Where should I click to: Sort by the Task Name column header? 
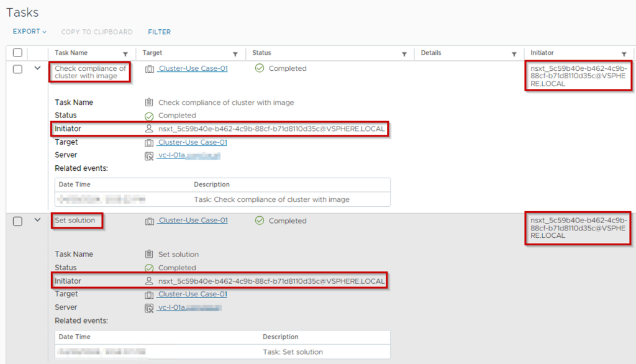point(71,53)
